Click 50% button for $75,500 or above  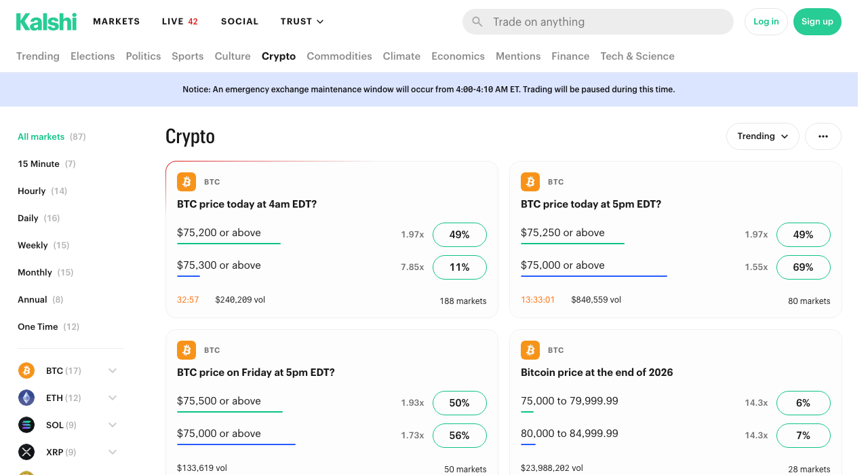(460, 403)
